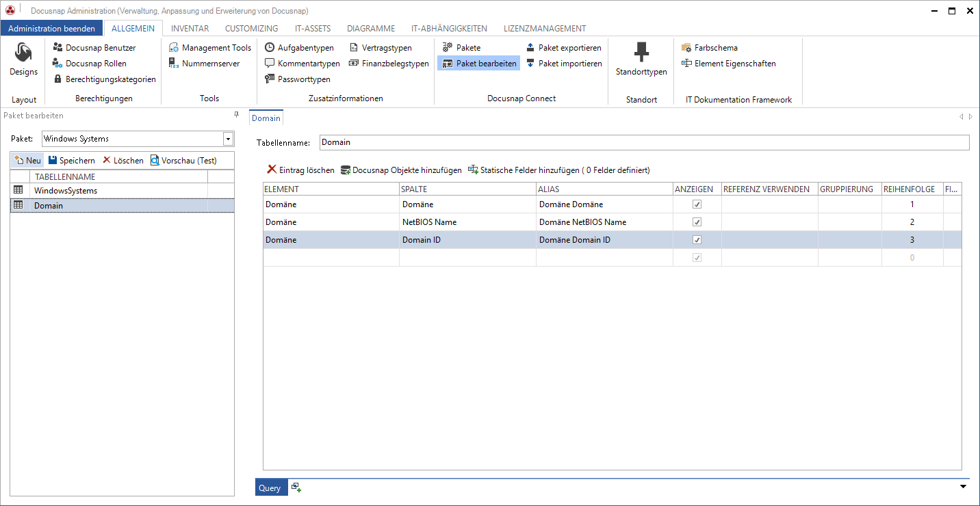Image resolution: width=980 pixels, height=506 pixels.
Task: Click Docusnap Objekte hinzufügen
Action: (401, 170)
